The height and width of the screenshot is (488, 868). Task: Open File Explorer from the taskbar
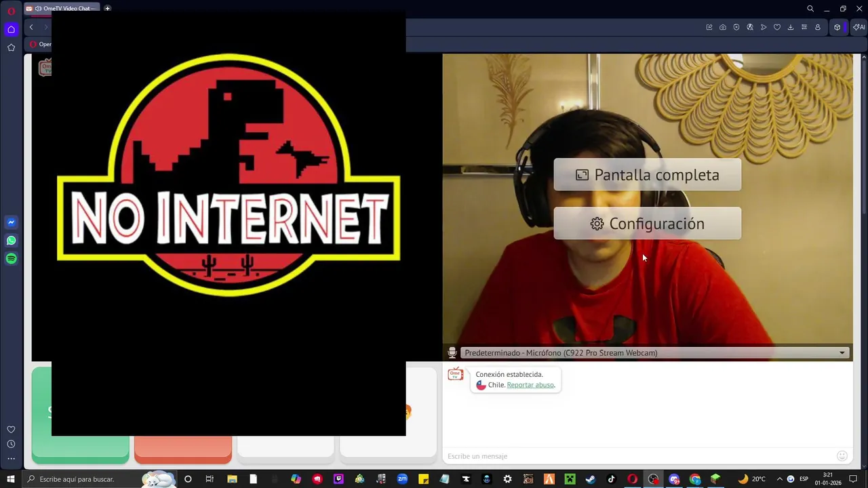pos(231,479)
